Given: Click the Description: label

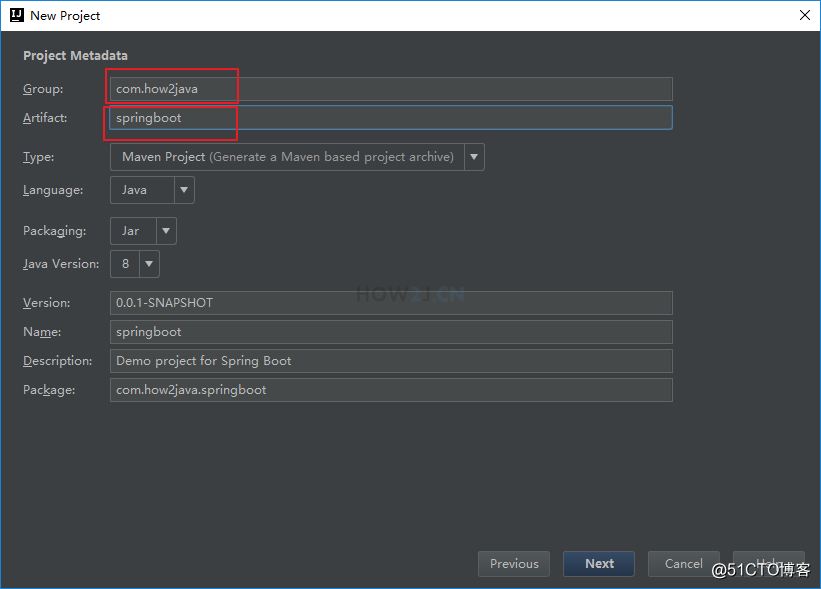Looking at the screenshot, I should pos(58,361).
